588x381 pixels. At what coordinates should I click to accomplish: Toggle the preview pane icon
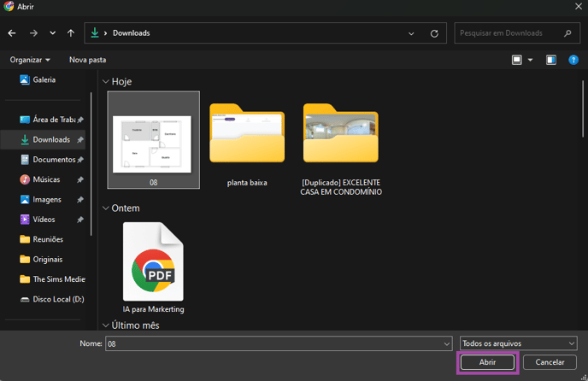click(x=551, y=60)
